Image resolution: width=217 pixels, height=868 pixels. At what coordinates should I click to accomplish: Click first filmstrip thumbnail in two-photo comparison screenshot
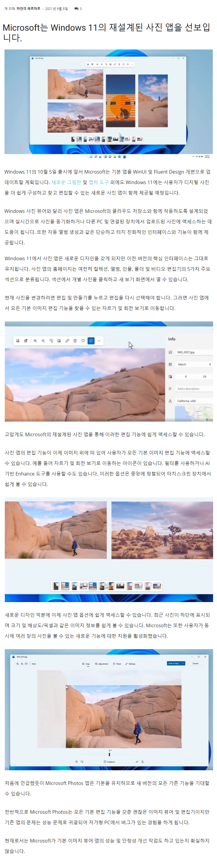(56, 586)
